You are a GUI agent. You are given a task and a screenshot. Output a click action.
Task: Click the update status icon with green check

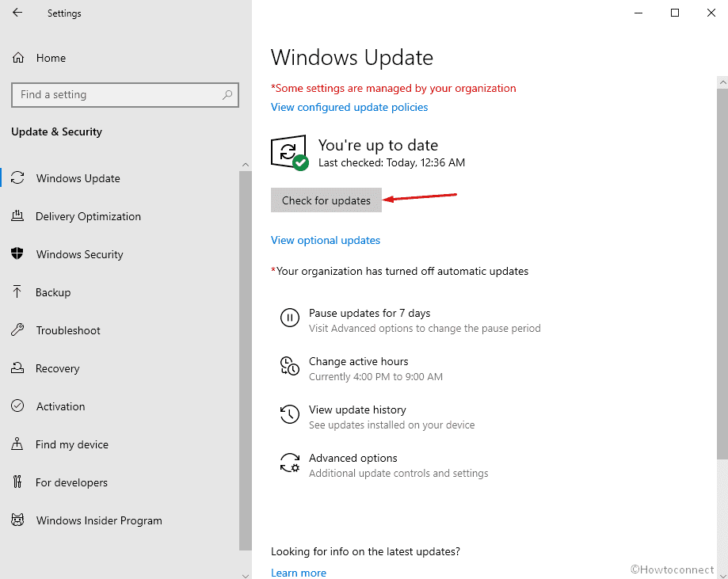point(290,153)
